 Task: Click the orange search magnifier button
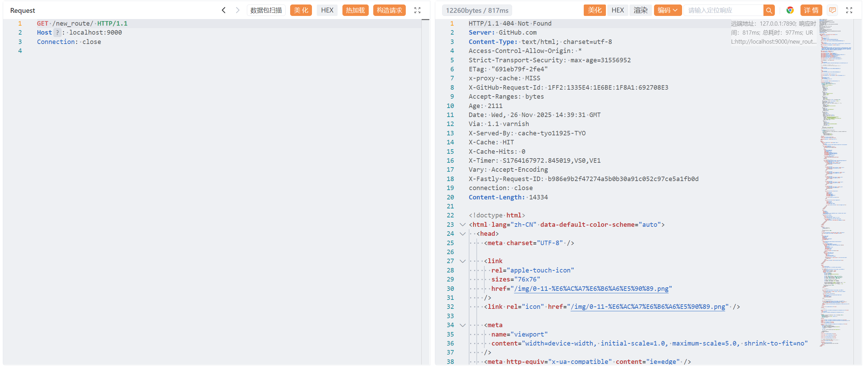(769, 10)
